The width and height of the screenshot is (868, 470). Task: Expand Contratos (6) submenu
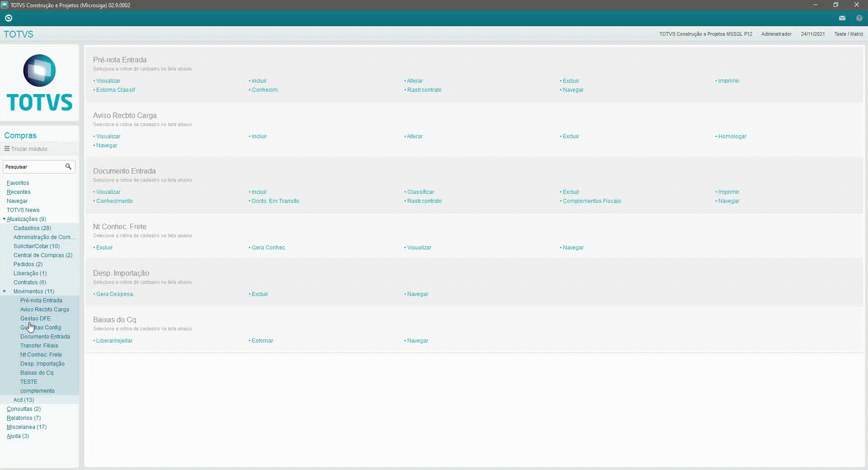point(30,282)
